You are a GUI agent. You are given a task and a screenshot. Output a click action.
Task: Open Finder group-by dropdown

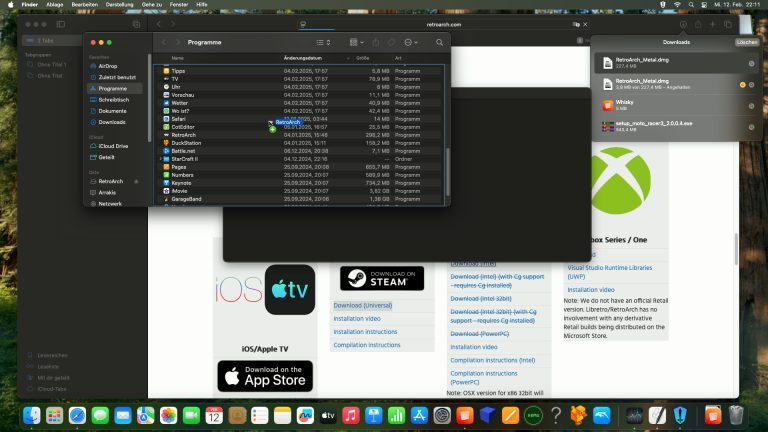click(x=357, y=43)
